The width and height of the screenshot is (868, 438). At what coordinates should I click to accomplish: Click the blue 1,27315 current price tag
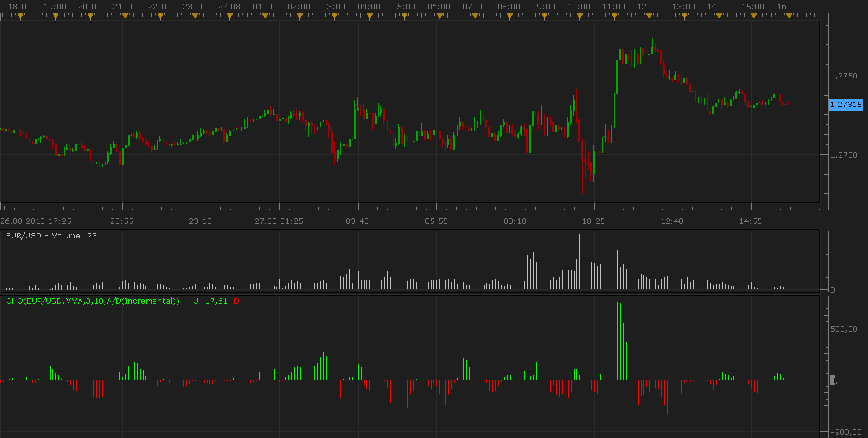pos(846,105)
